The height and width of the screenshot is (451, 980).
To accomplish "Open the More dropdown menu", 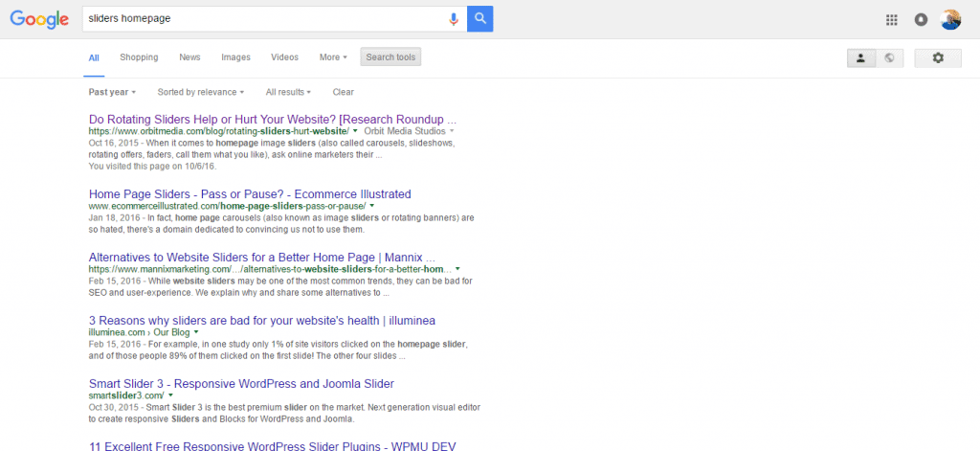I will coord(333,56).
